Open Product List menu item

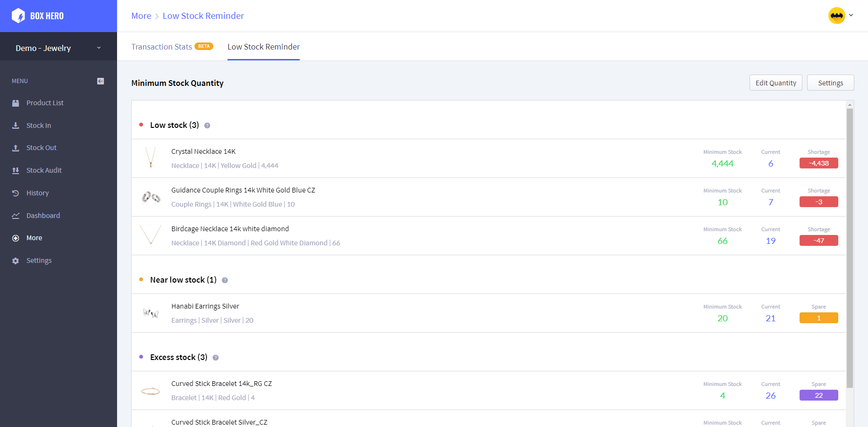pyautogui.click(x=45, y=103)
